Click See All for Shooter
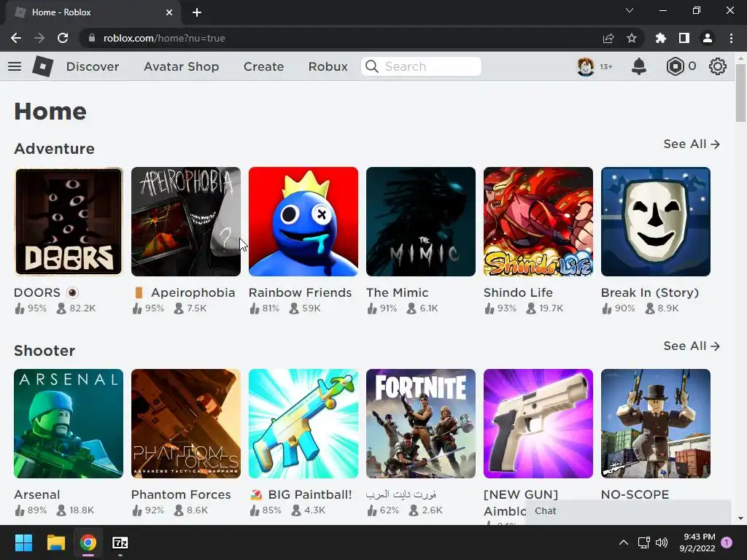This screenshot has height=560, width=747. tap(692, 346)
